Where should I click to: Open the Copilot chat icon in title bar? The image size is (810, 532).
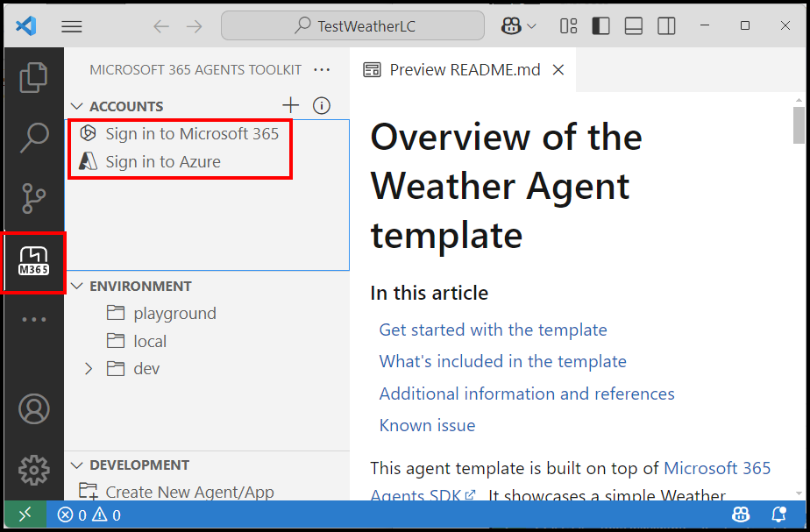click(x=511, y=25)
